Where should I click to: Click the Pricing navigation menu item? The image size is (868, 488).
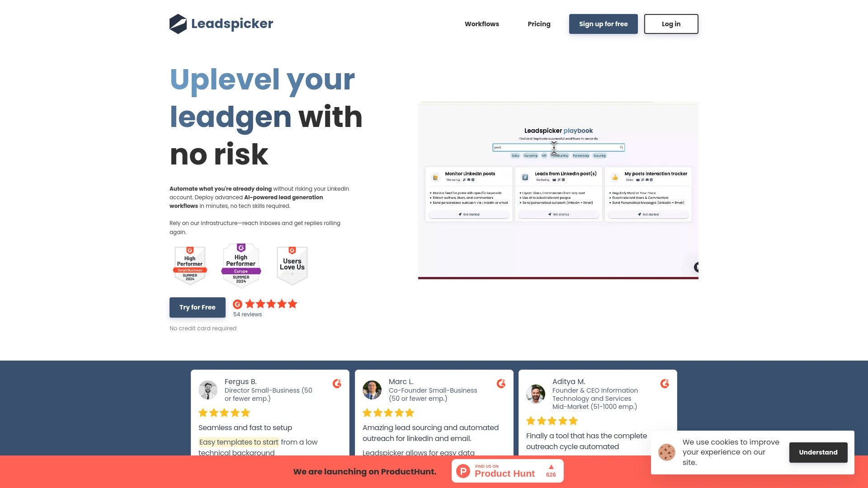point(539,24)
